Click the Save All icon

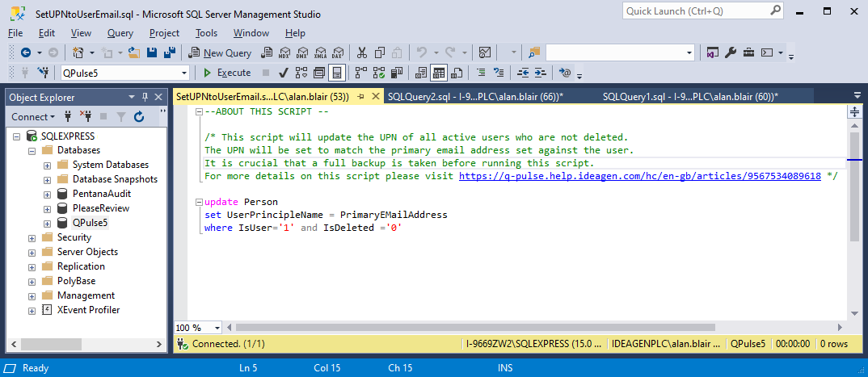(170, 53)
